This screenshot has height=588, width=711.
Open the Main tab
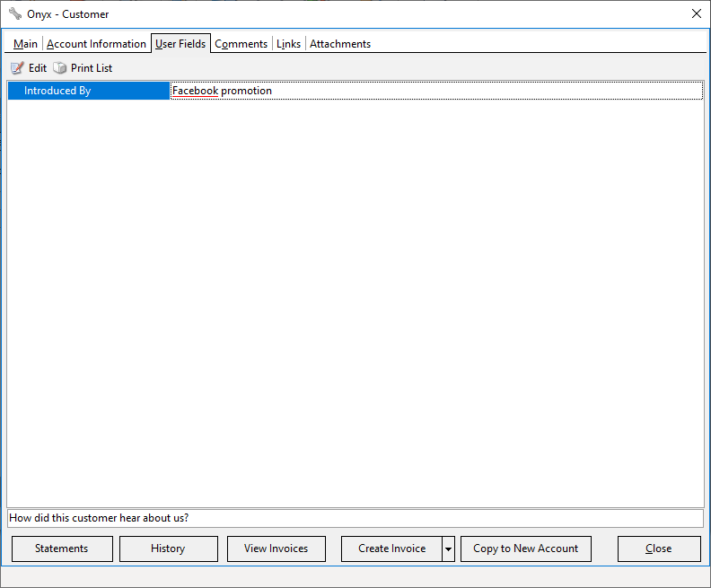click(25, 44)
